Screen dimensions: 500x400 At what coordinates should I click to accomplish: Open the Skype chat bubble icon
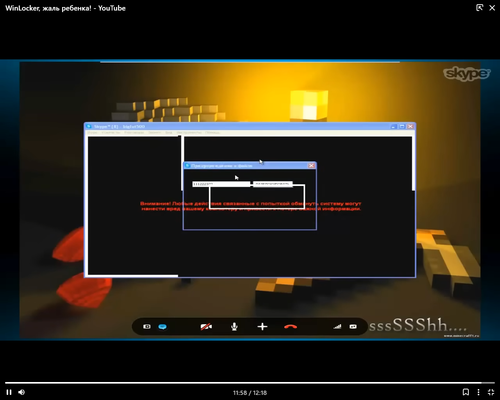[x=162, y=327]
